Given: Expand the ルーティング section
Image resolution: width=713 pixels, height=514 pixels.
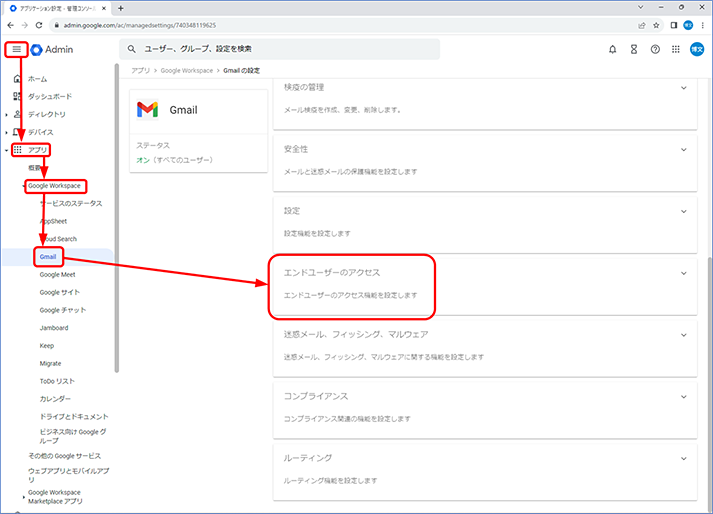Looking at the screenshot, I should pyautogui.click(x=683, y=459).
